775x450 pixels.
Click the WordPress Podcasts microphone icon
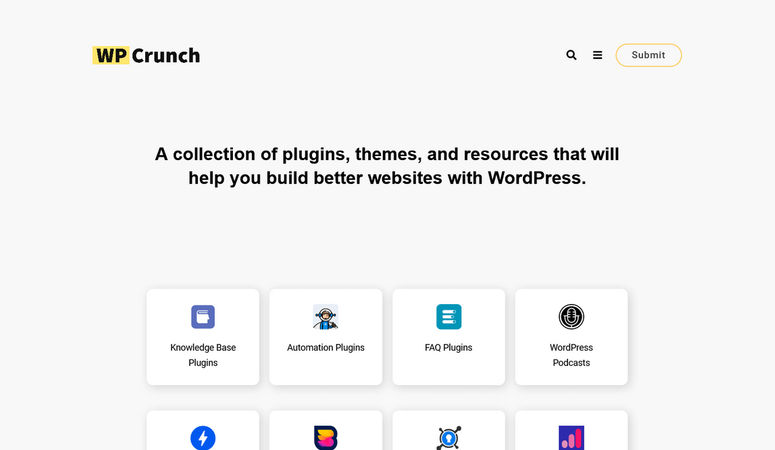click(x=571, y=316)
